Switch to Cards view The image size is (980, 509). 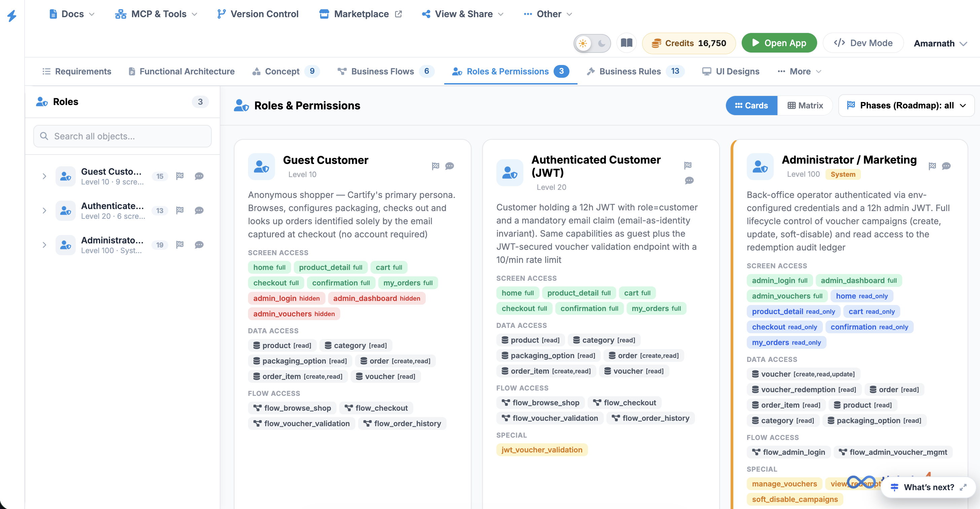pyautogui.click(x=751, y=105)
